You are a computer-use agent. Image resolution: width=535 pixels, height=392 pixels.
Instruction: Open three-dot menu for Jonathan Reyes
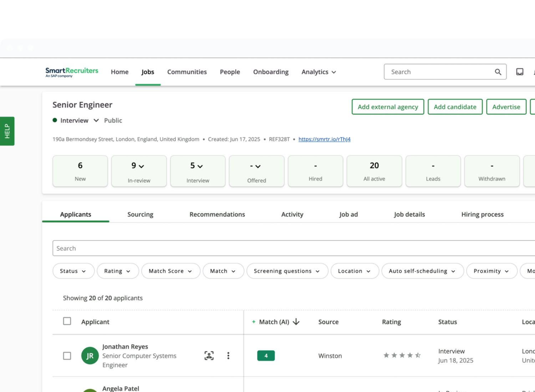[x=228, y=355]
